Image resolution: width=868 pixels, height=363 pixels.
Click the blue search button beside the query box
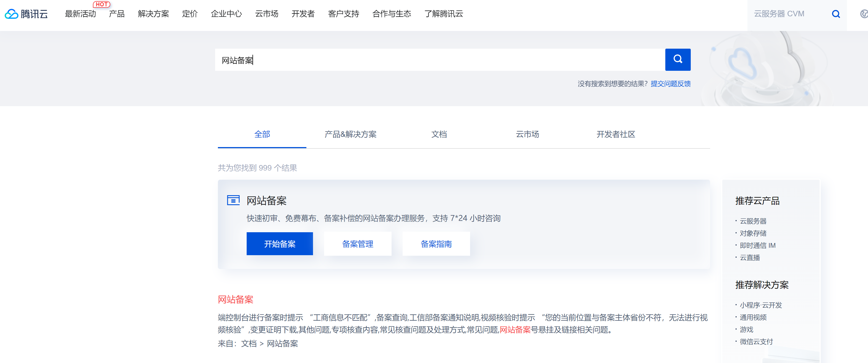coord(678,60)
